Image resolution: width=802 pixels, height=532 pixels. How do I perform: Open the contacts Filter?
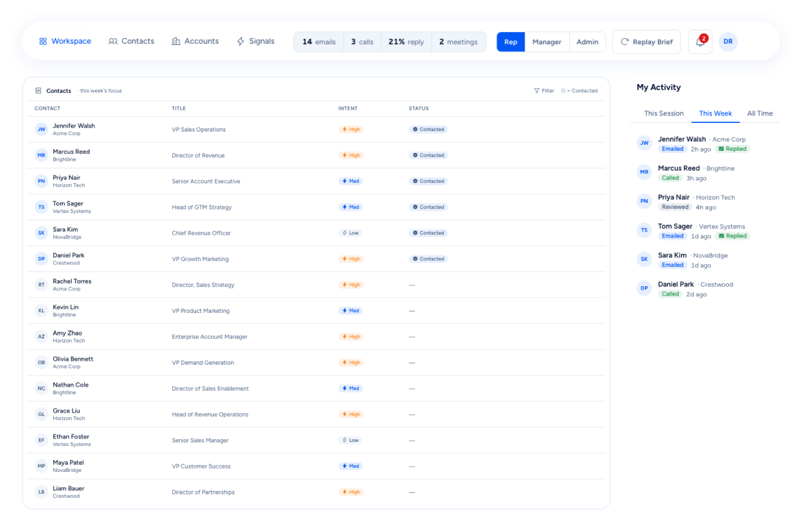coord(544,91)
